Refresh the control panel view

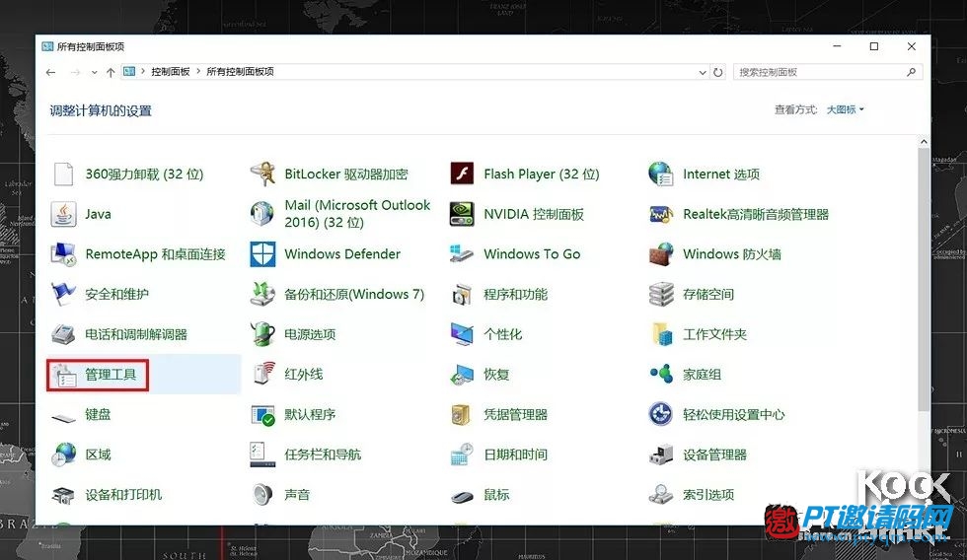tap(718, 72)
